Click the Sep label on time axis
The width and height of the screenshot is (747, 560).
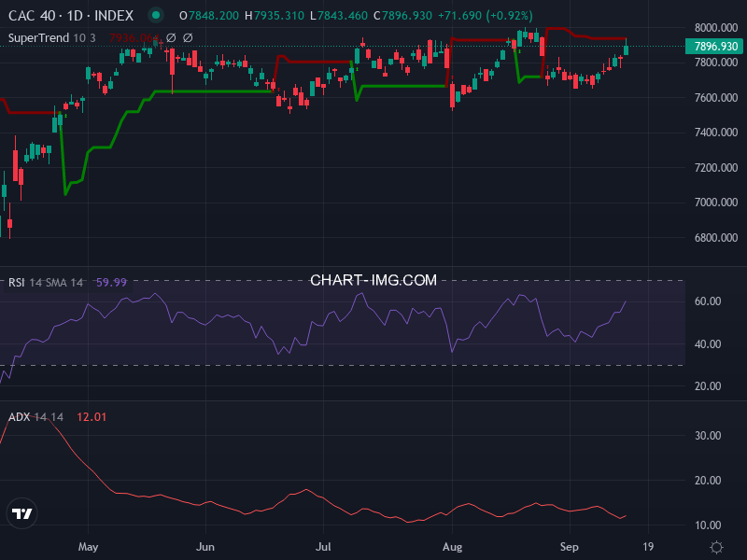(x=570, y=547)
